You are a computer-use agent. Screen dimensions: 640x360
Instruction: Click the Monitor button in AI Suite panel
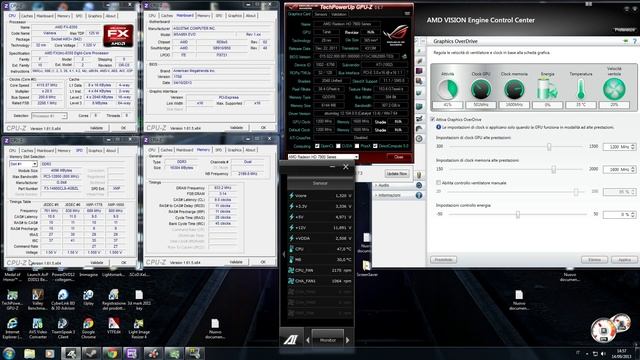point(327,340)
